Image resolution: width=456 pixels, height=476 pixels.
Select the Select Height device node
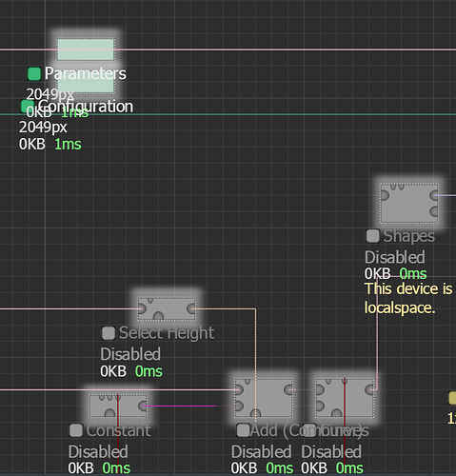click(167, 308)
